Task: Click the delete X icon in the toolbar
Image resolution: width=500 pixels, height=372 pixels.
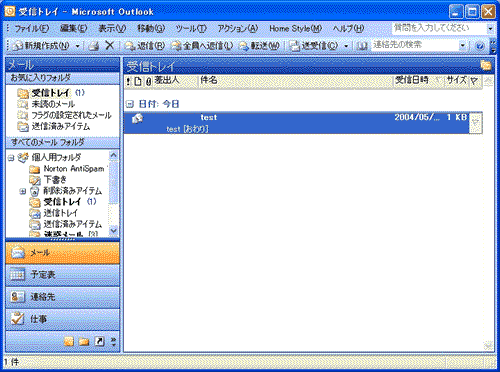Action: click(109, 45)
